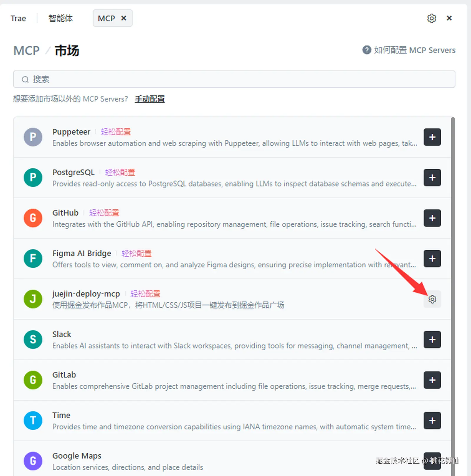471x476 pixels.
Task: Click the search magnifier icon
Action: point(25,79)
